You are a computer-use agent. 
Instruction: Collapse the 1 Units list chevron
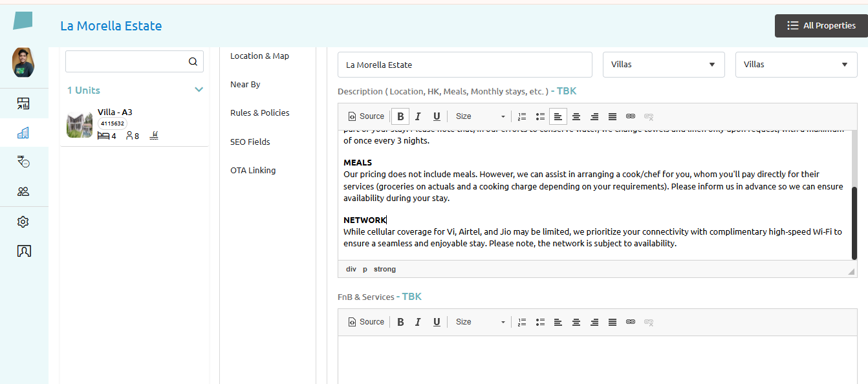click(199, 90)
